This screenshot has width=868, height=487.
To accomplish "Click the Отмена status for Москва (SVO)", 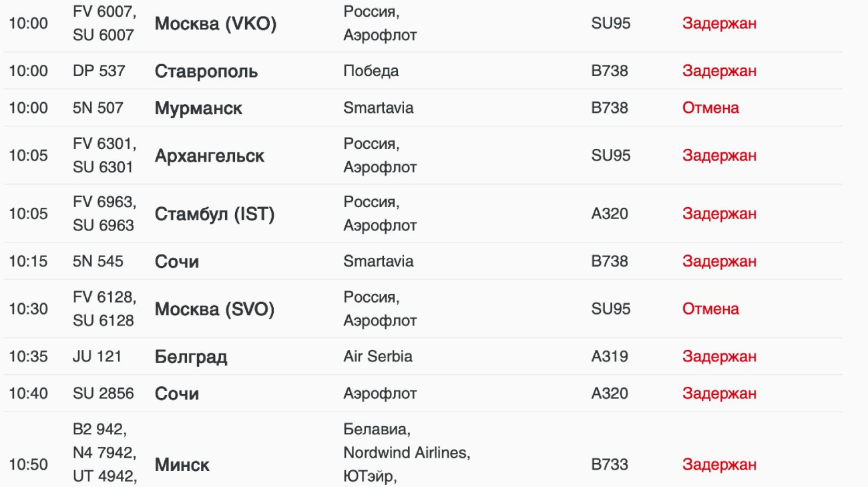I will click(710, 309).
